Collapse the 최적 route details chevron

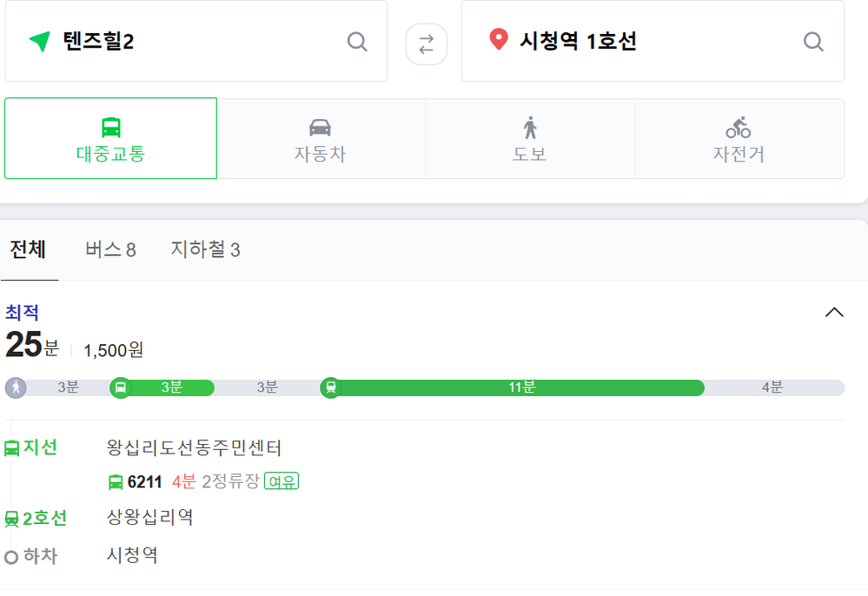point(834,313)
